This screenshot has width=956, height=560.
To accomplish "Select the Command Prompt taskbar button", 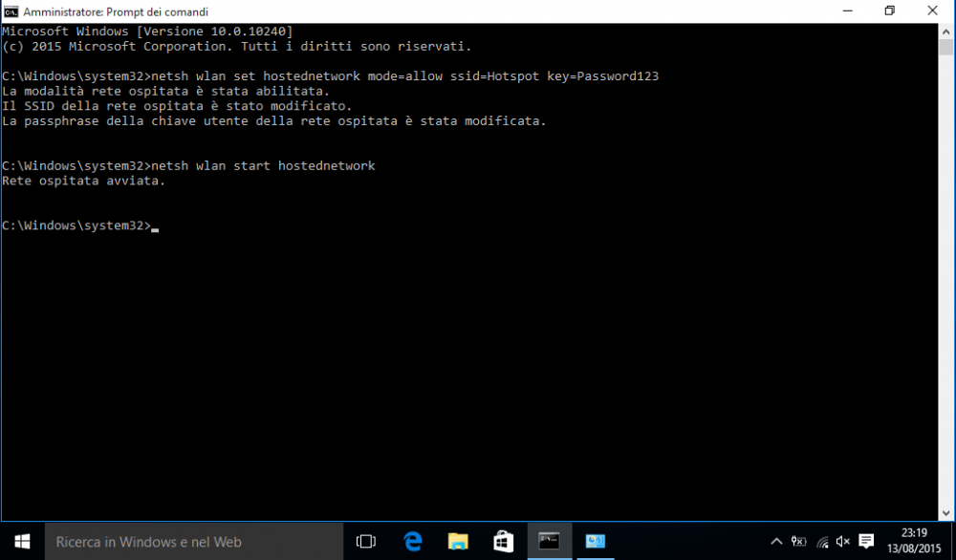I will tap(550, 541).
